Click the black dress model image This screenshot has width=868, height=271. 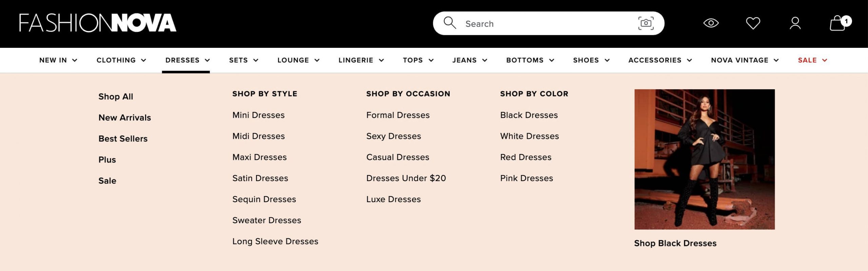click(x=704, y=159)
